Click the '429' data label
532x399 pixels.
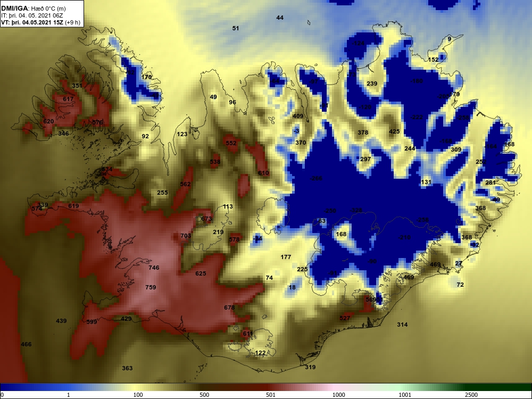pyautogui.click(x=126, y=319)
